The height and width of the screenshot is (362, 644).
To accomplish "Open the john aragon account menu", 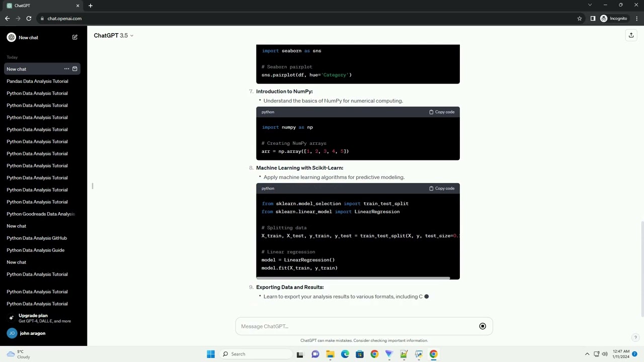I will [43, 333].
